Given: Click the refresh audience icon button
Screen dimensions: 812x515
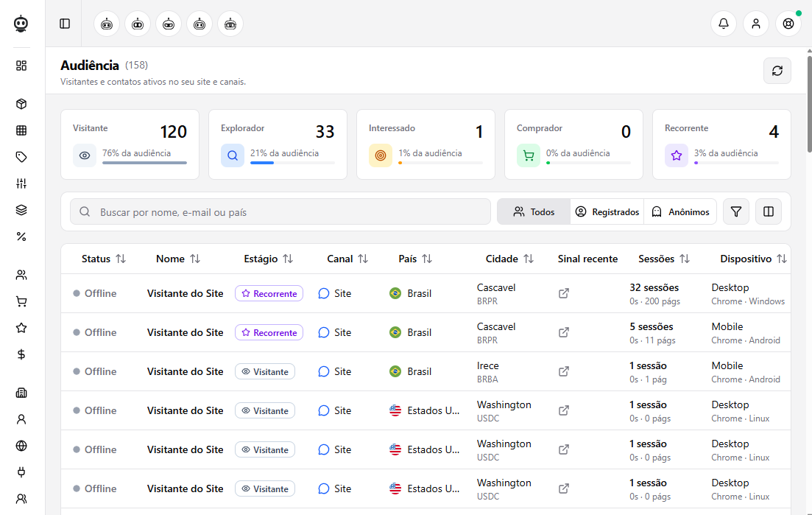Looking at the screenshot, I should click(x=777, y=71).
